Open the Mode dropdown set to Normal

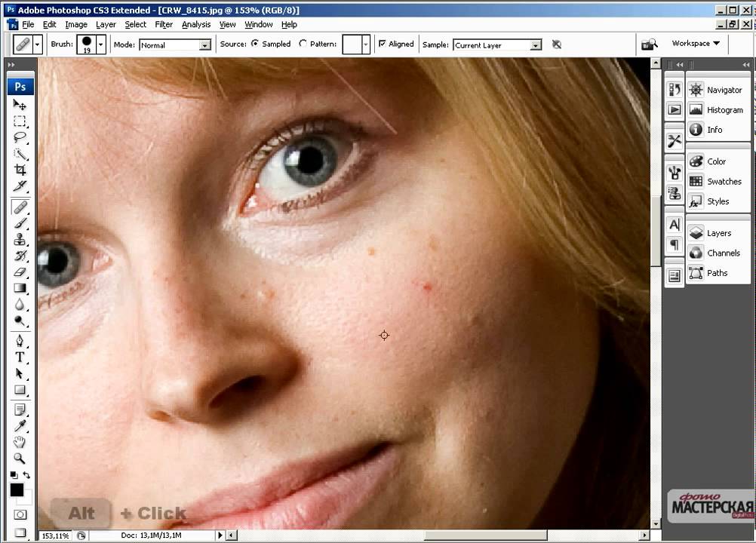point(176,44)
